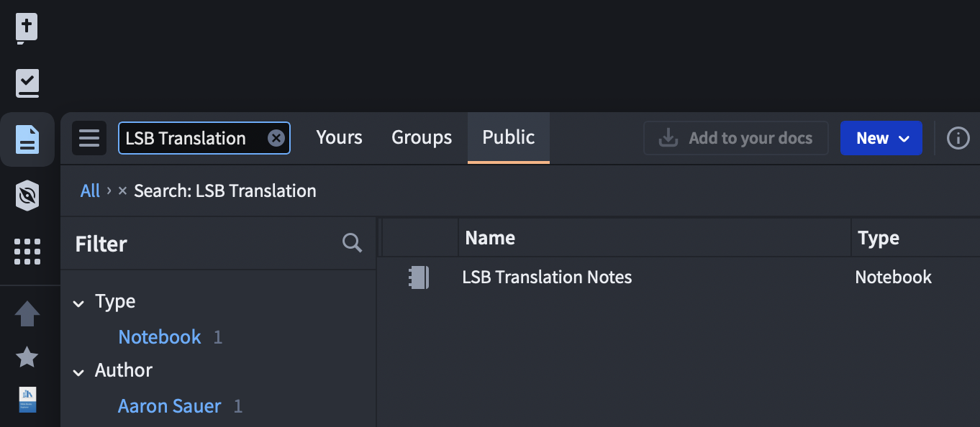
Task: Clear the LSB Translation search text
Action: coord(276,138)
